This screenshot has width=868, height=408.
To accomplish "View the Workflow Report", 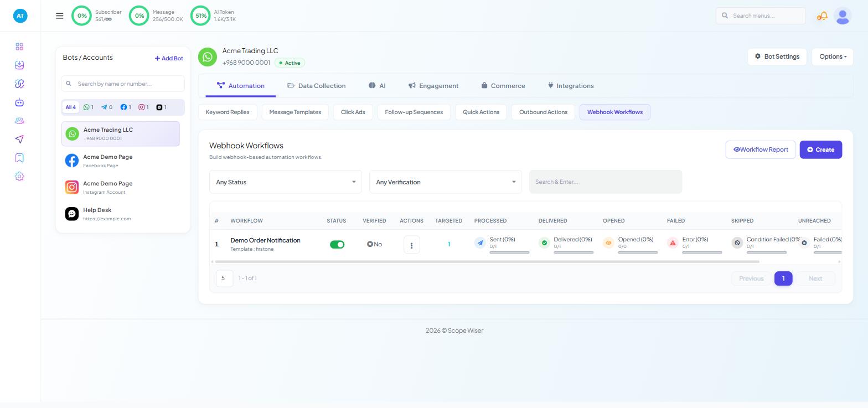I will pyautogui.click(x=761, y=149).
